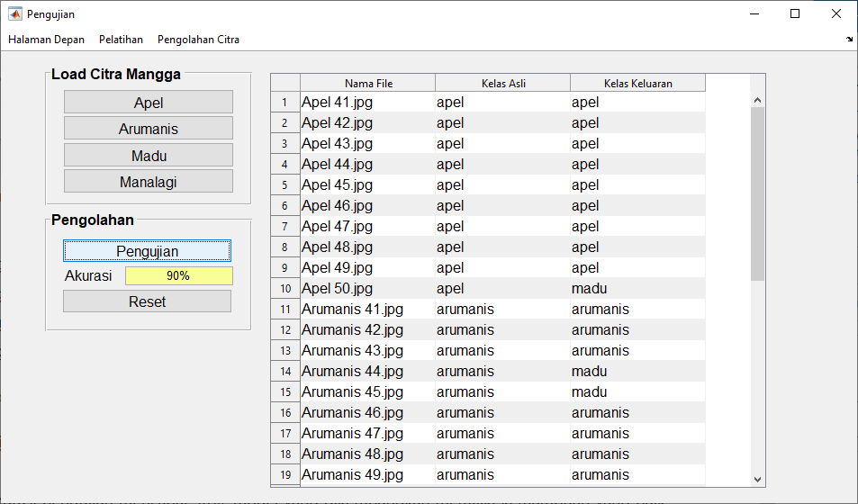Click the Nama File column header
This screenshot has height=504, width=858.
368,84
